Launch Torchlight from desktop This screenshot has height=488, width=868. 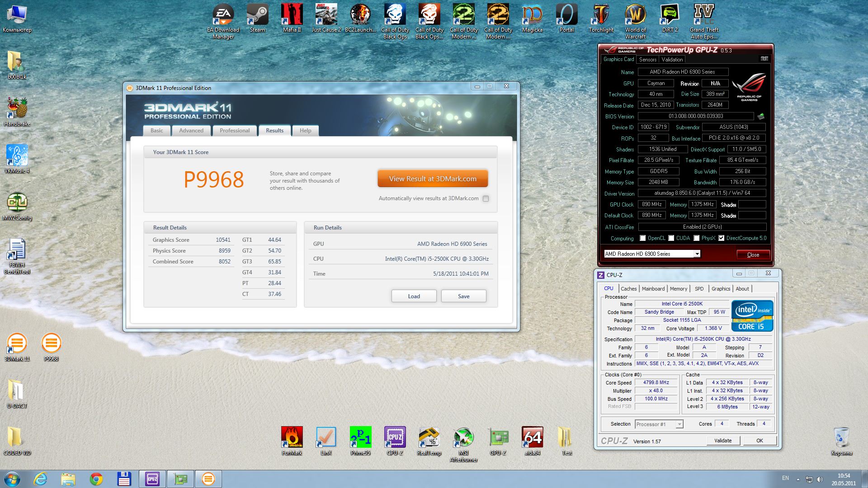(601, 18)
